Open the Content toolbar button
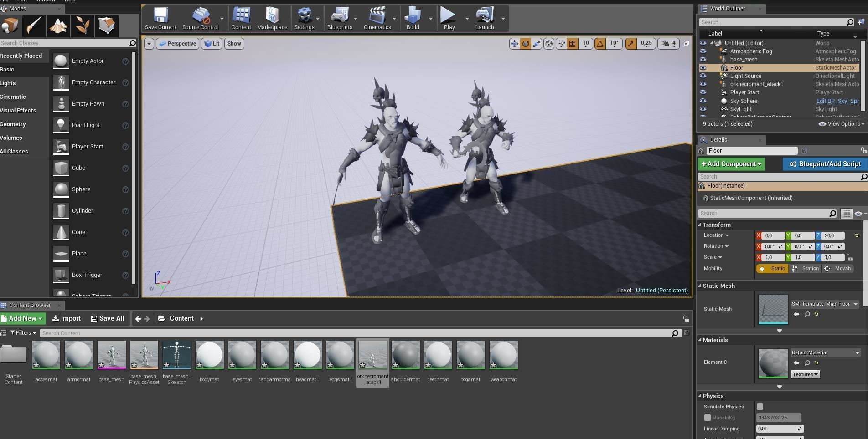 [x=241, y=19]
